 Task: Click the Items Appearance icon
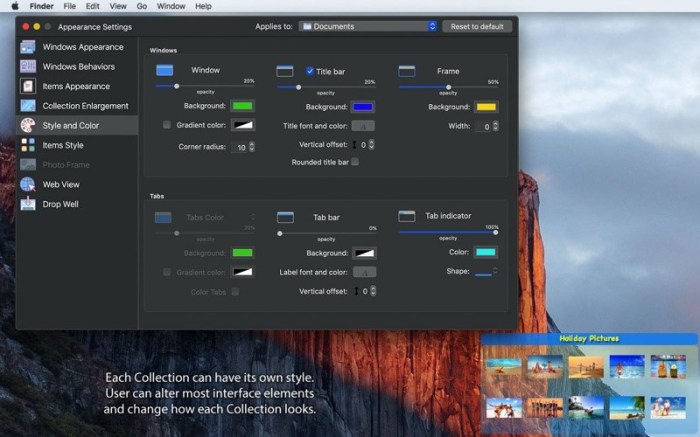[x=28, y=86]
